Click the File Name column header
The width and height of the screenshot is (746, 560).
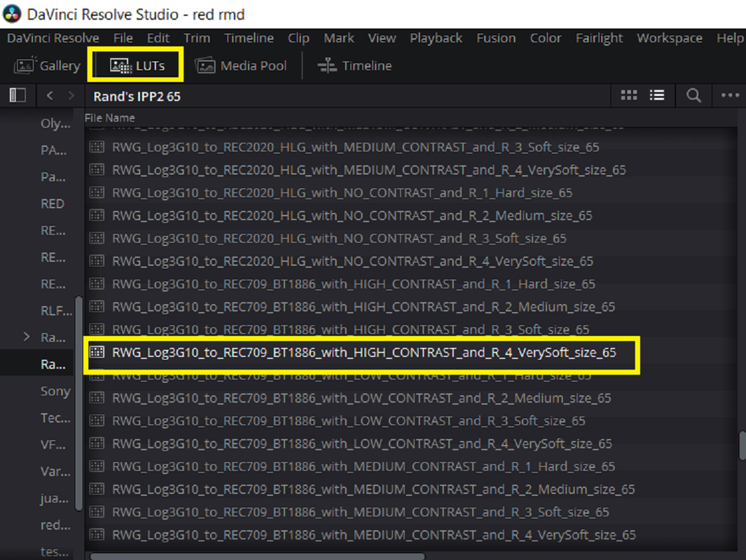pyautogui.click(x=110, y=118)
